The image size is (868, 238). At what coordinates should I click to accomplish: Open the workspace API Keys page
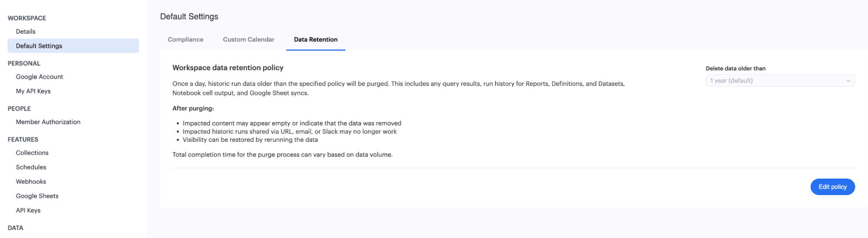pos(28,210)
